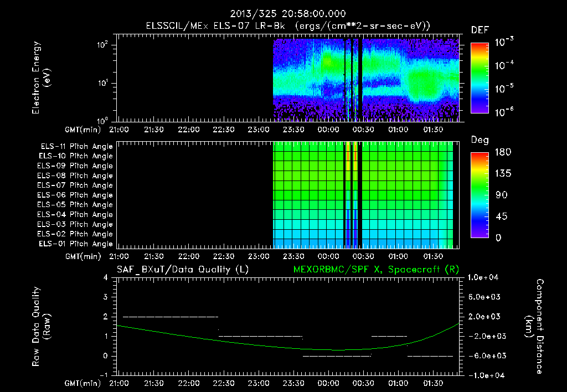The image size is (567, 392).
Task: Click the 10^1 tick on energy axis
Action: (x=102, y=83)
